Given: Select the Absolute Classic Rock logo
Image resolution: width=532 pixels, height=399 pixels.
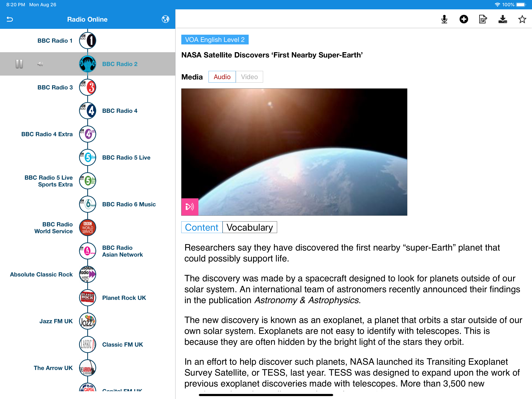Looking at the screenshot, I should 88,274.
